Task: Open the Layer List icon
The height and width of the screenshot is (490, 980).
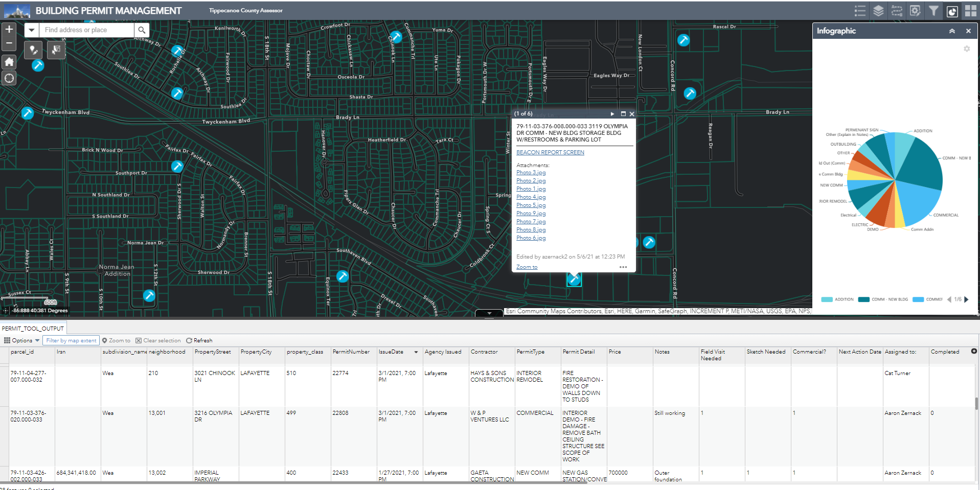Action: pos(878,10)
